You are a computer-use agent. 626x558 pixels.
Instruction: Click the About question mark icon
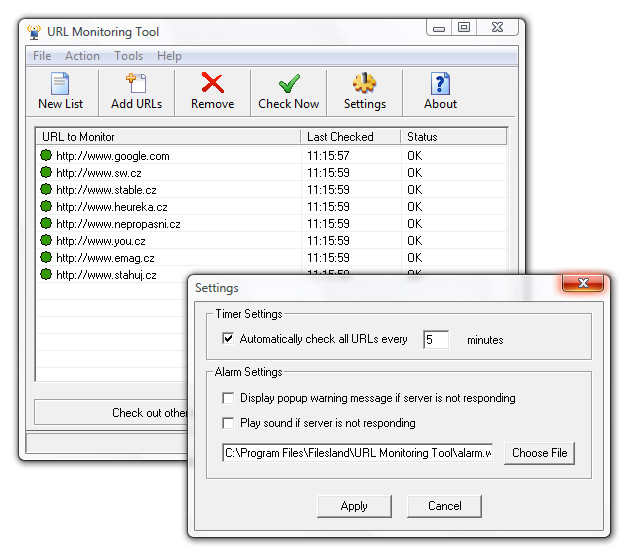point(440,83)
